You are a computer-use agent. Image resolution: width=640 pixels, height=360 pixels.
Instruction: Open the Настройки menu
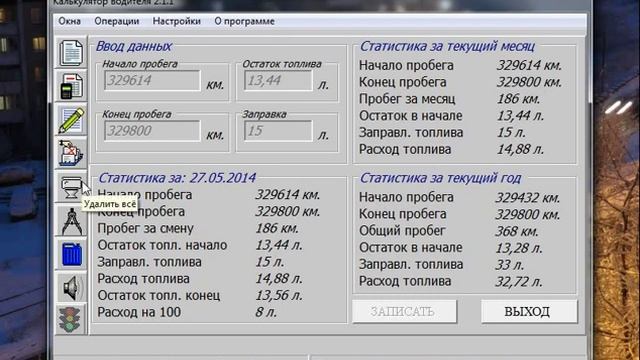tap(176, 21)
